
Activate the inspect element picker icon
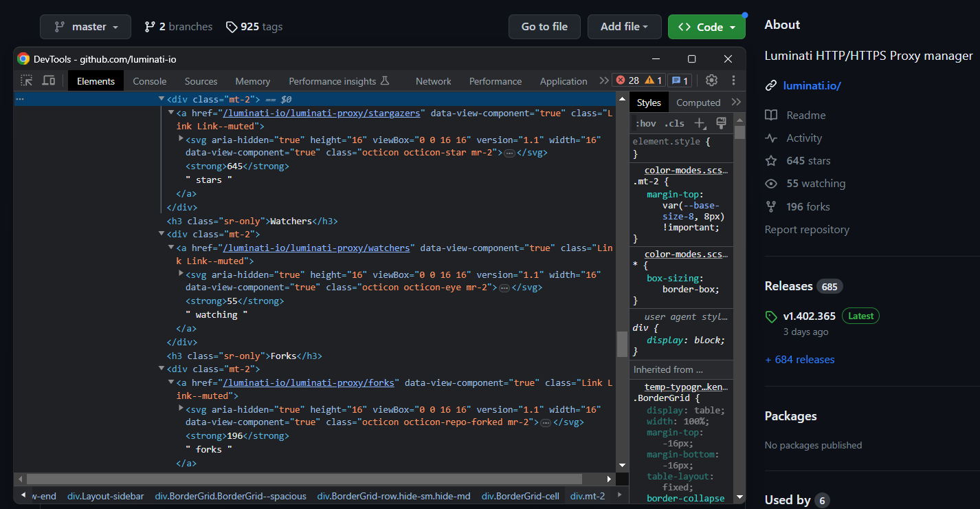[x=27, y=80]
